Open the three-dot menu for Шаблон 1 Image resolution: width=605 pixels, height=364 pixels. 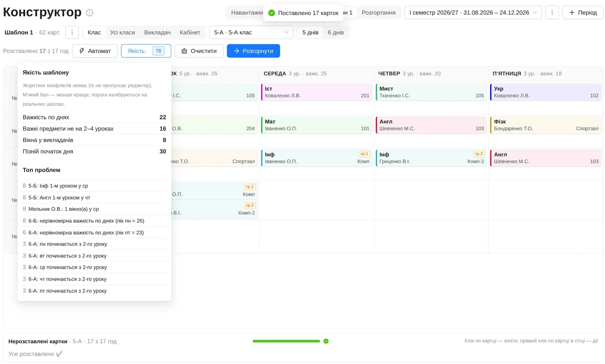(72, 32)
